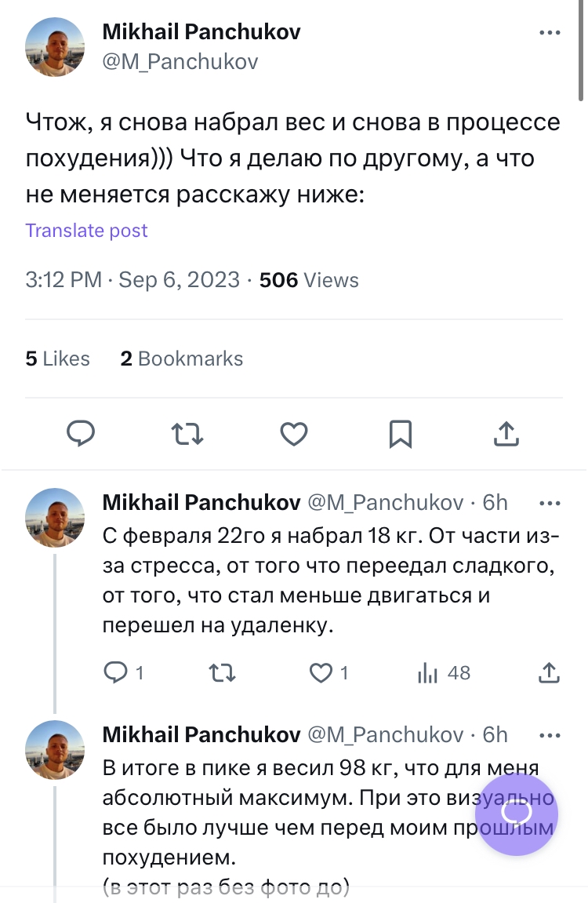Open Mikhail Panchukov's profile avatar at top
This screenshot has height=903, width=588.
[55, 48]
